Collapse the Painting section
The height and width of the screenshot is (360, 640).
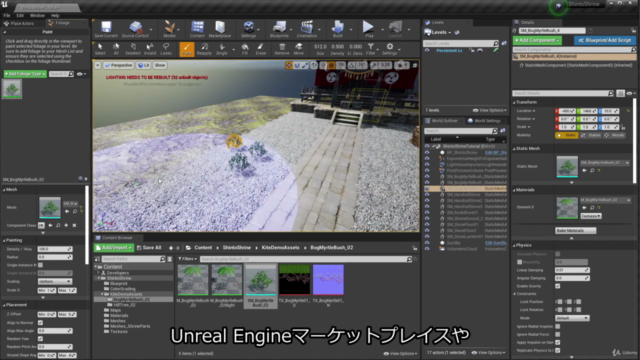[4, 240]
